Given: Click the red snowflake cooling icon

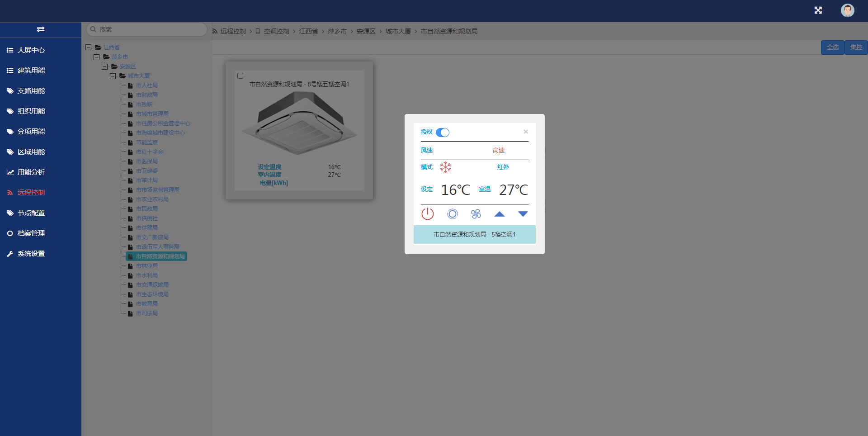Looking at the screenshot, I should click(445, 167).
